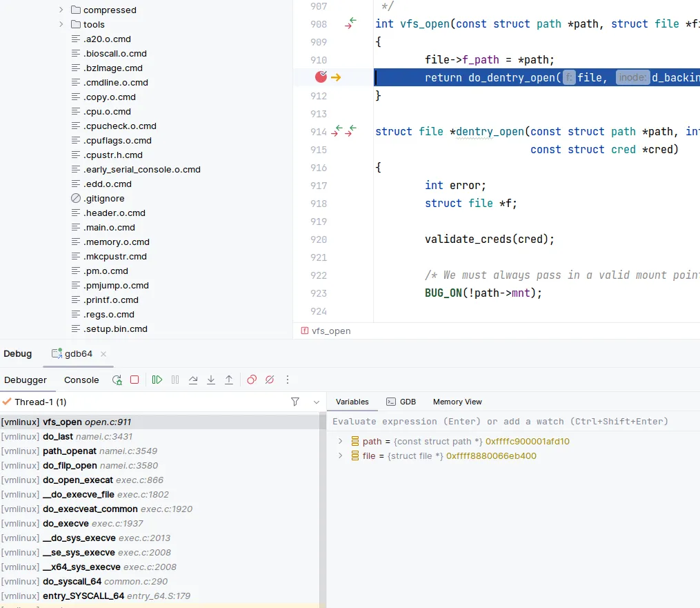Select the entry_SYSCALL_64 stack frame

(x=159, y=596)
